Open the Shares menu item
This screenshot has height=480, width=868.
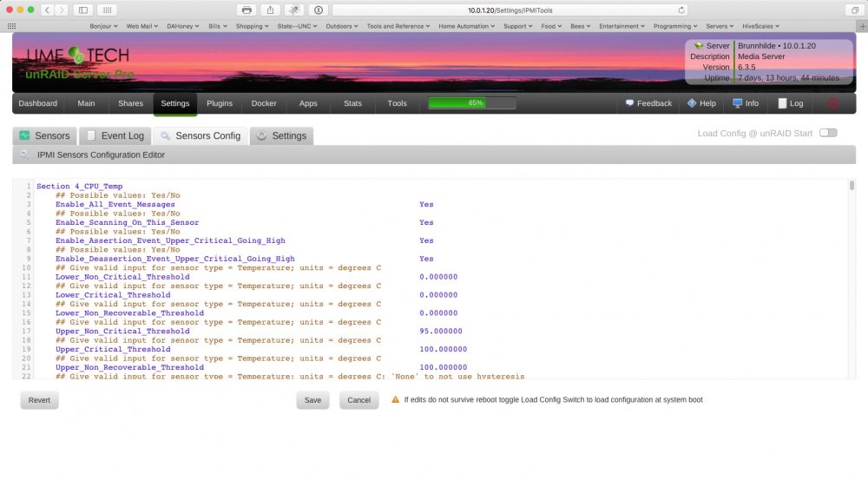point(131,103)
